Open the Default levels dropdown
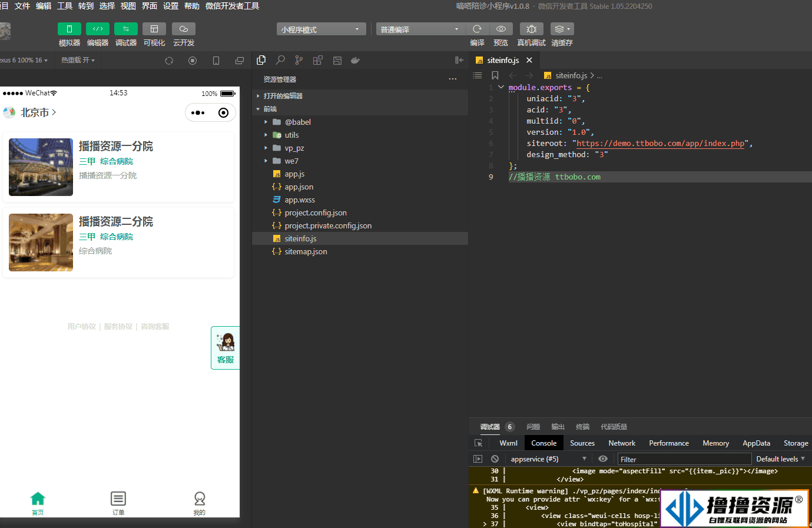 (780, 459)
